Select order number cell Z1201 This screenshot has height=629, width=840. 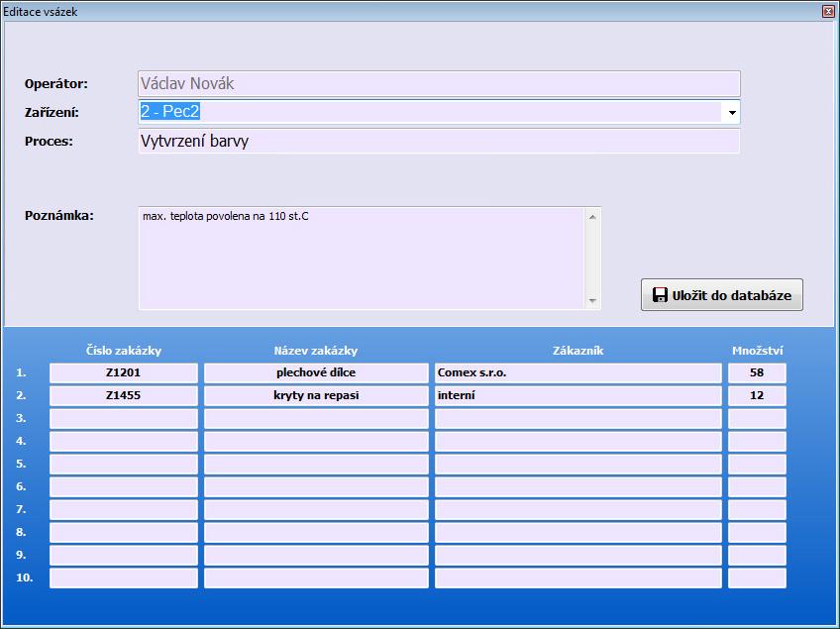(x=124, y=372)
